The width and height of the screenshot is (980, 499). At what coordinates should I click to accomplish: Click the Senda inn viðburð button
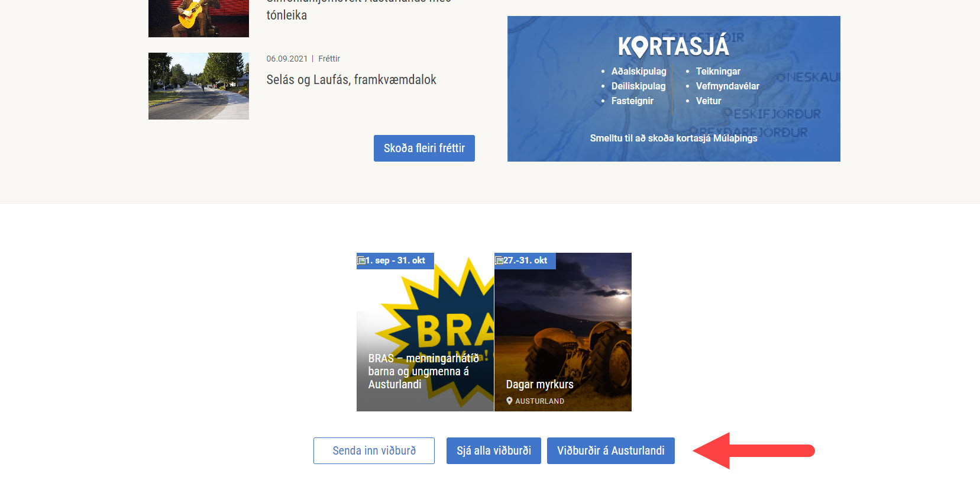click(x=374, y=450)
